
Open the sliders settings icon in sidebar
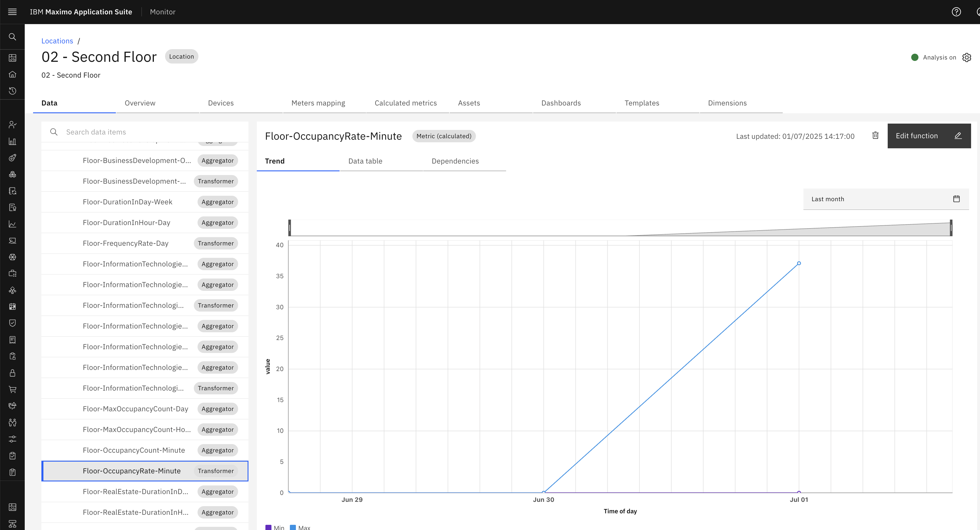pos(12,439)
